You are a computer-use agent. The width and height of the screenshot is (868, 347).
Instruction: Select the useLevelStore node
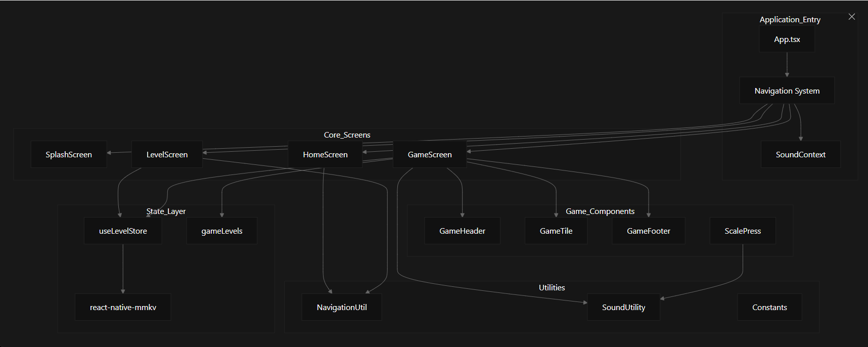123,231
